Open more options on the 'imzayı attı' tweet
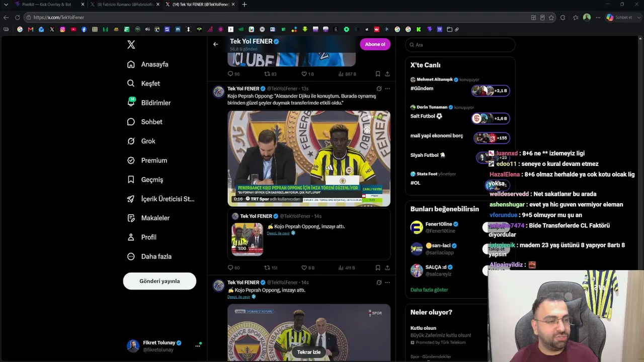Viewport: 644px width, 362px height. coord(387,283)
